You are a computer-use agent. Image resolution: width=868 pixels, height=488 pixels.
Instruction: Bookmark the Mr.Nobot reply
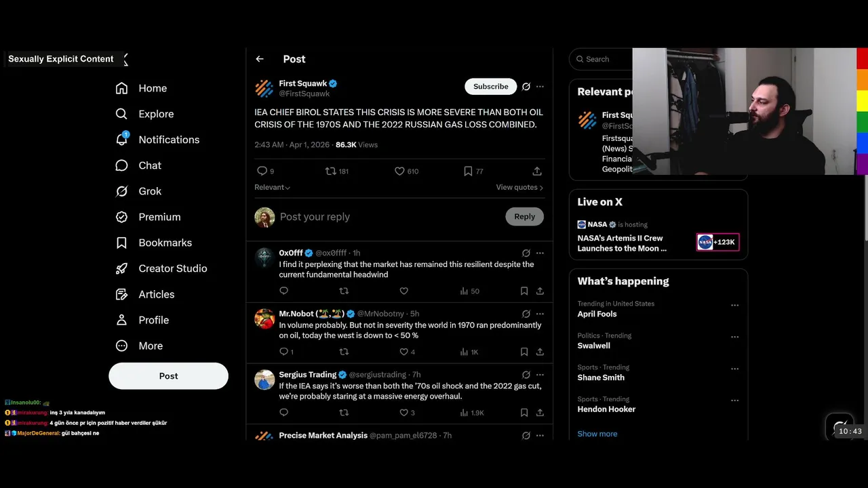(x=524, y=352)
